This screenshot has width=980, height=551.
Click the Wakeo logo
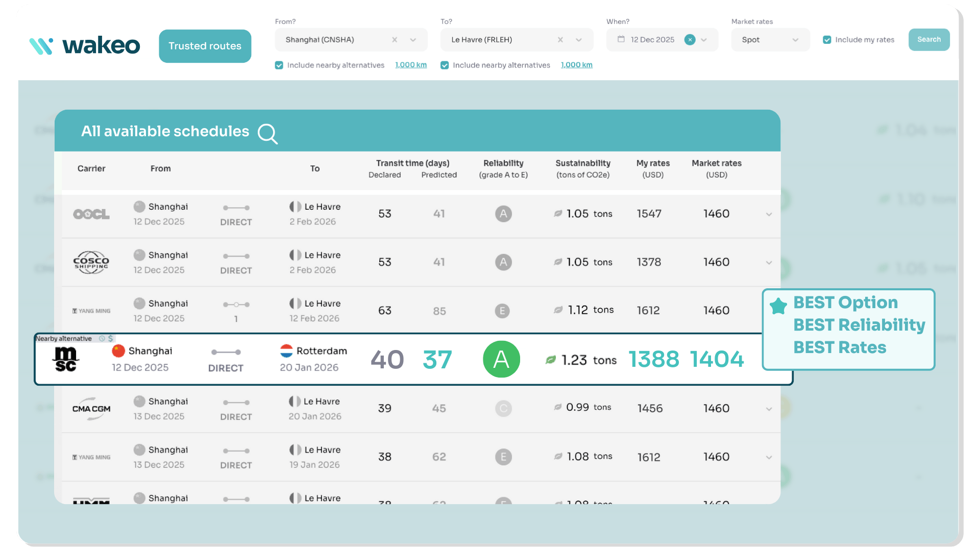84,45
